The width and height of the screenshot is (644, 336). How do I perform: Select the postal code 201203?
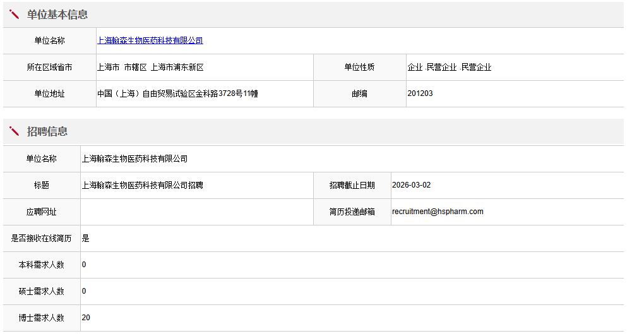point(420,93)
